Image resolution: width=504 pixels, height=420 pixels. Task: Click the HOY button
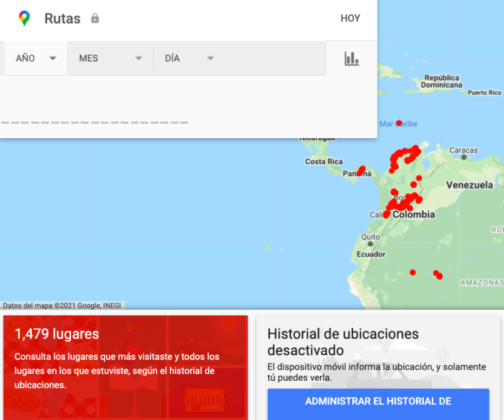point(350,18)
